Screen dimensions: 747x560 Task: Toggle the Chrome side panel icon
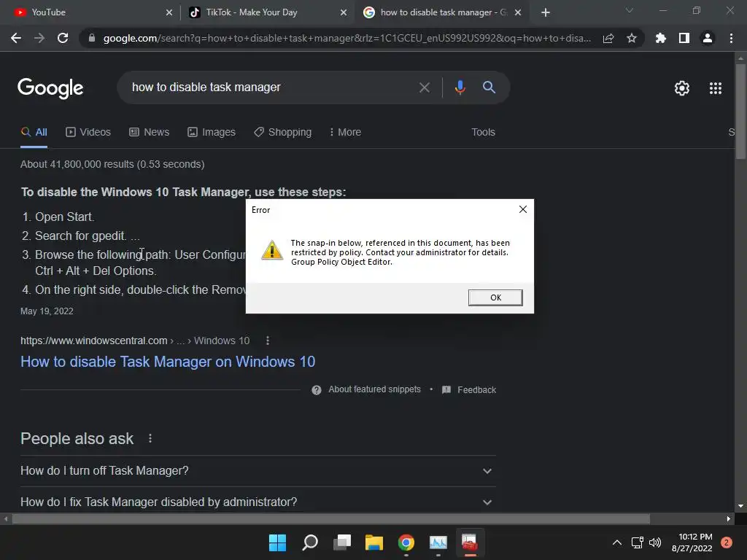[684, 38]
